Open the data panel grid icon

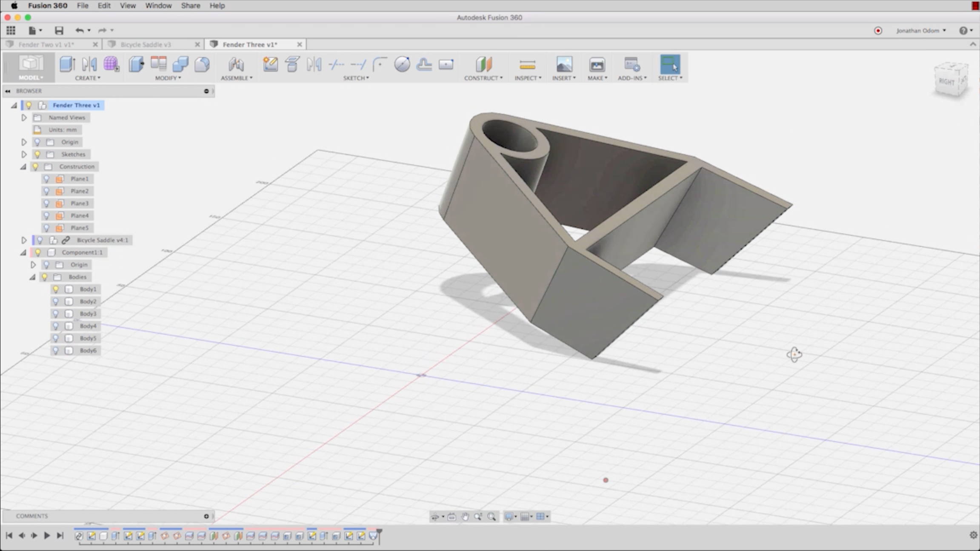coord(11,30)
